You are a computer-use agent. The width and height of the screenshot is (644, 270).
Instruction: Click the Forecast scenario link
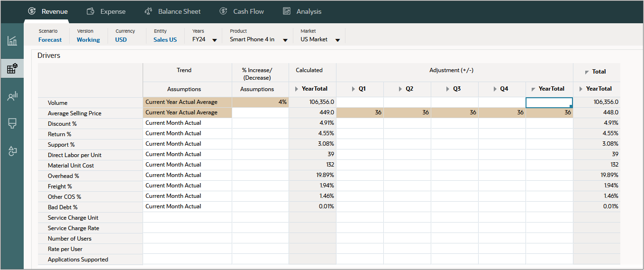pyautogui.click(x=50, y=40)
